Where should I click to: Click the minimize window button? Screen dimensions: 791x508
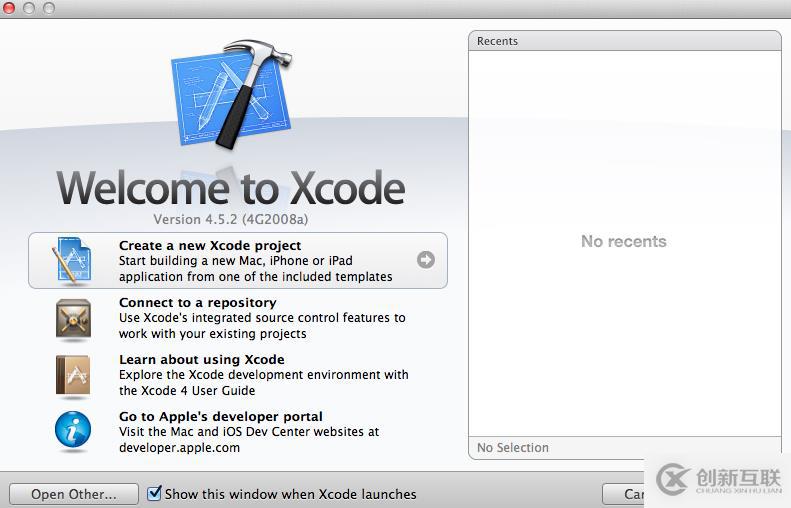(x=29, y=8)
